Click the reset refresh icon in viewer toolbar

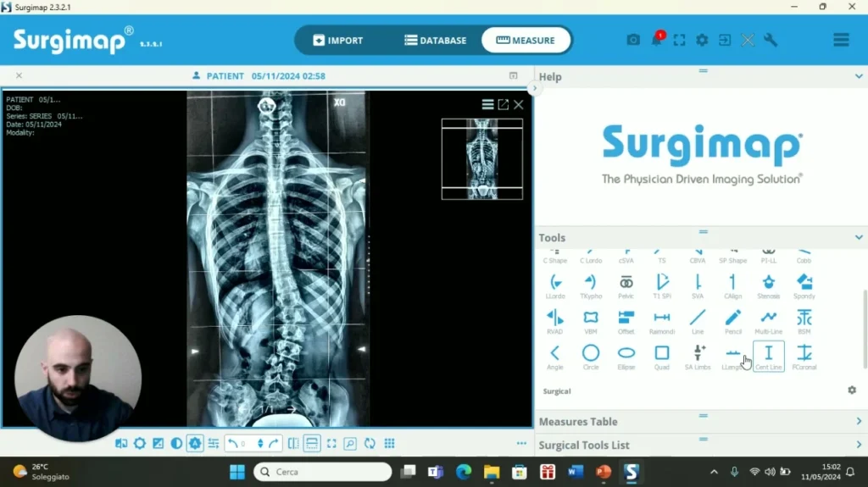tap(370, 443)
